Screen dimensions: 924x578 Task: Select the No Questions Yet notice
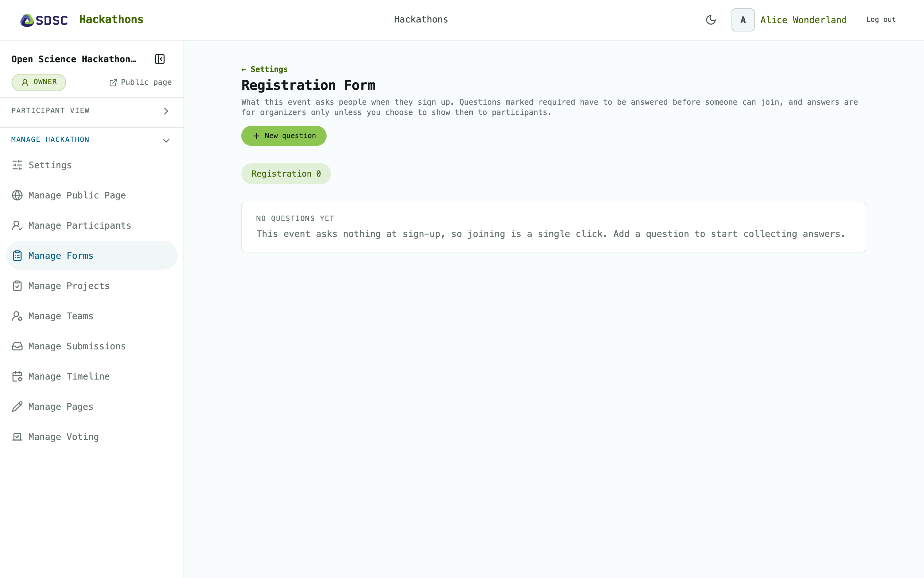click(x=553, y=227)
